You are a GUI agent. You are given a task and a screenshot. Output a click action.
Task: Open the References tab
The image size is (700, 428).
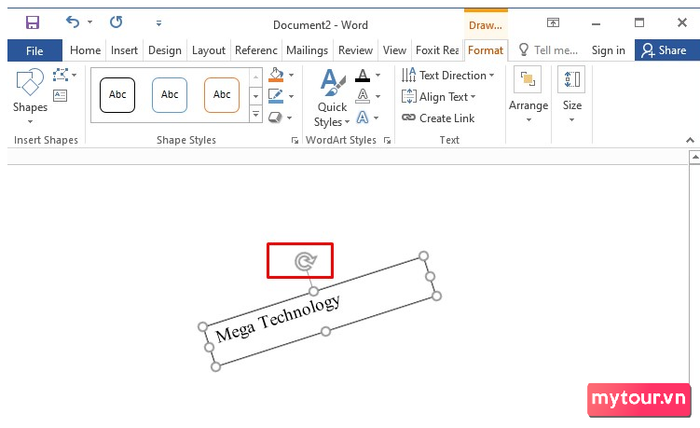click(x=256, y=50)
